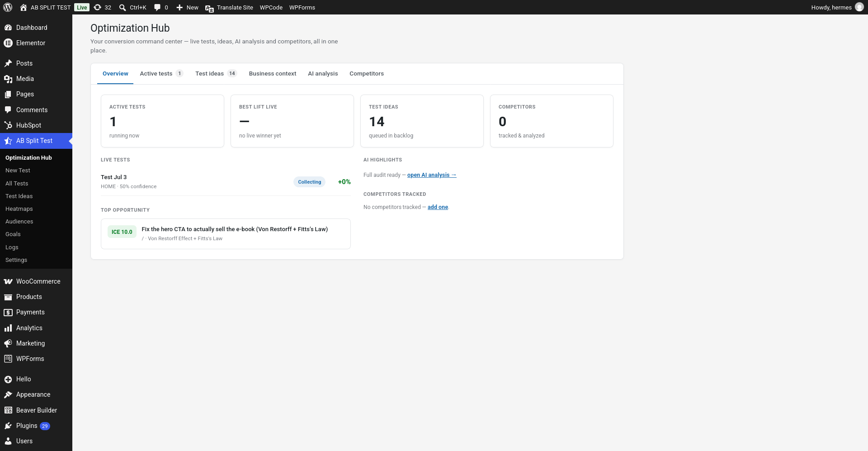
Task: Click the Marketing megaphone icon
Action: [x=8, y=343]
